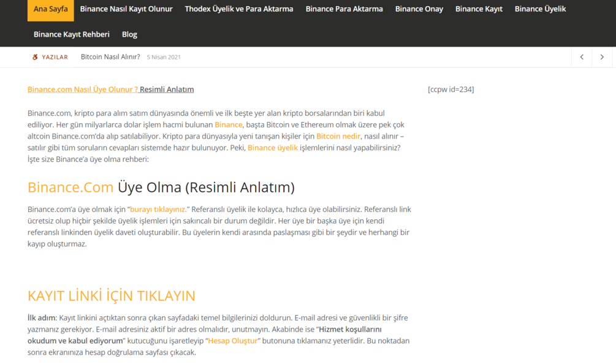Image resolution: width=616 pixels, height=364 pixels.
Task: Click the underlined Resimli Anlatım text
Action: tap(167, 89)
